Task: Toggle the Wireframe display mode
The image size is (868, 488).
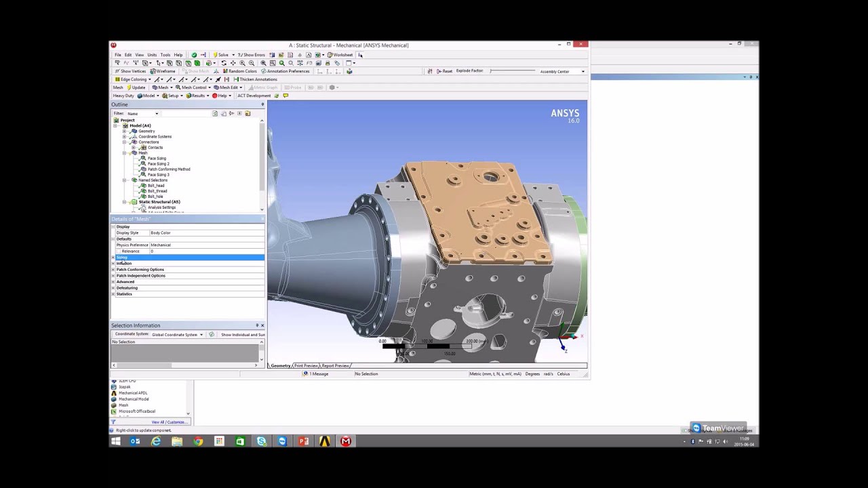Action: point(163,71)
